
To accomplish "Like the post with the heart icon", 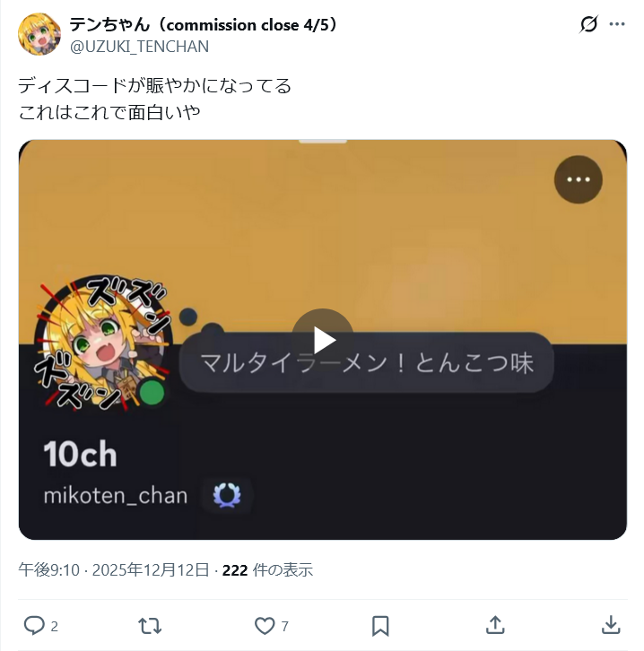I will pos(265,626).
